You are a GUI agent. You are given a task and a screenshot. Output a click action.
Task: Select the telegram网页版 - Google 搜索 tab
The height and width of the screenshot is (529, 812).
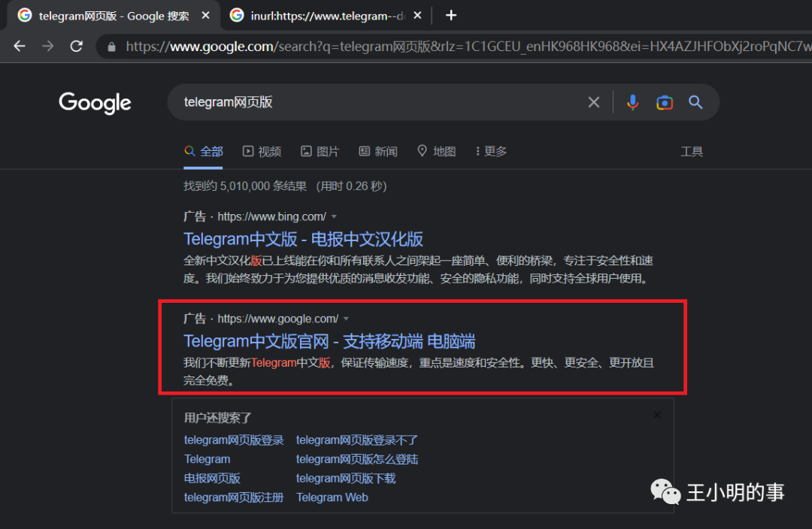click(114, 16)
